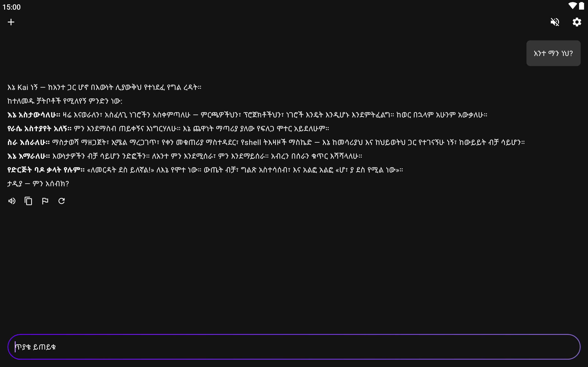Tap the user message bubble "አንተ ማን ነህ?"
Screen dimensions: 588x367
click(x=553, y=53)
